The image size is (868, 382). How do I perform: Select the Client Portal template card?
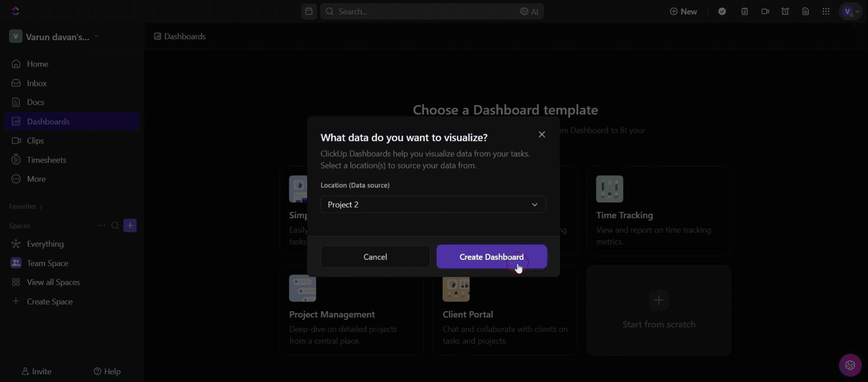(505, 310)
